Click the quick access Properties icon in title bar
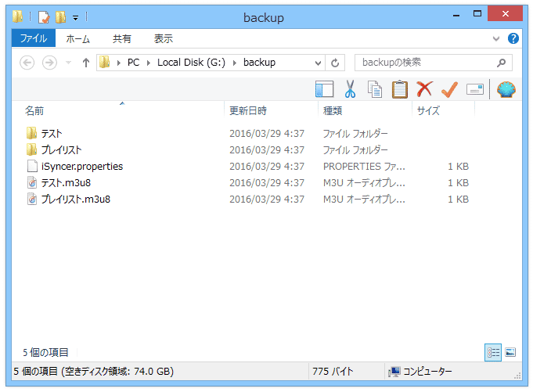Screen dimensions: 533x392 44,17
